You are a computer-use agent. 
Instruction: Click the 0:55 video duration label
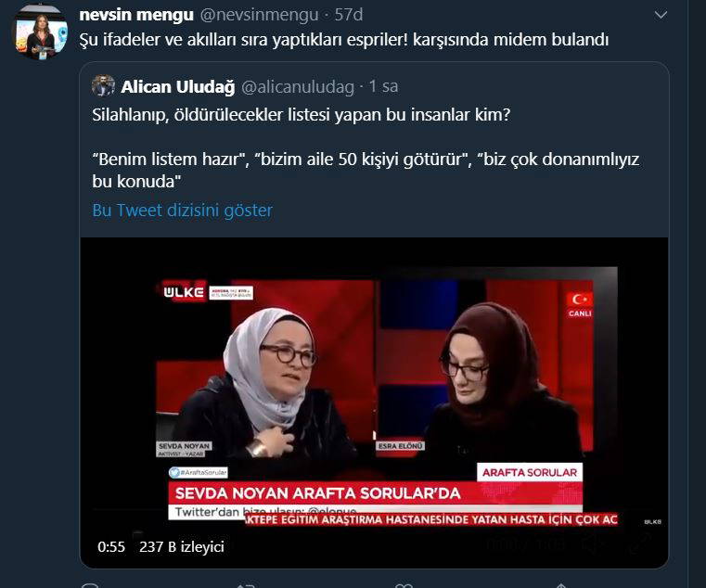(111, 546)
